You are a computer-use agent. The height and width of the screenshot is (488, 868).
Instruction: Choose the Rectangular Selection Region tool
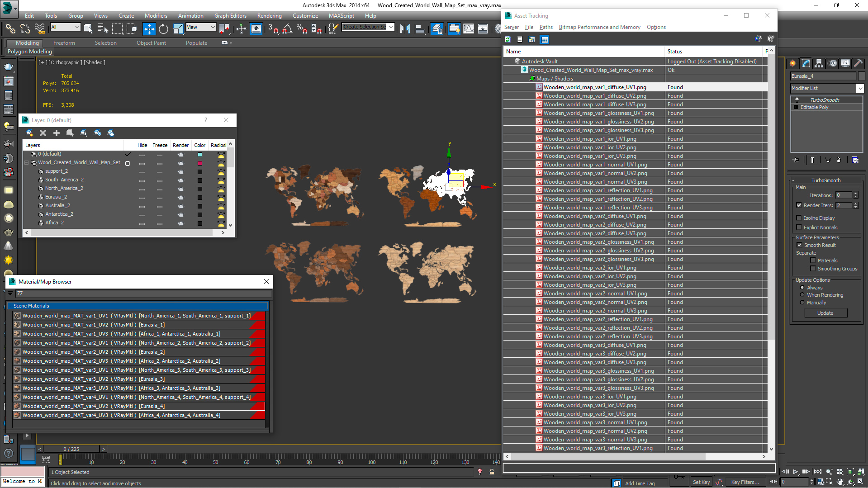coord(117,29)
